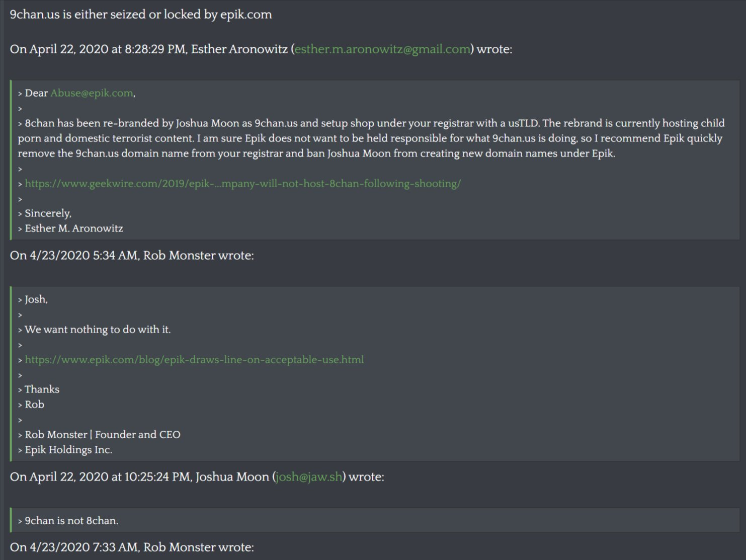Image resolution: width=746 pixels, height=560 pixels.
Task: Click the paragraph beginning '8chan has been re-branded'
Action: click(x=371, y=138)
